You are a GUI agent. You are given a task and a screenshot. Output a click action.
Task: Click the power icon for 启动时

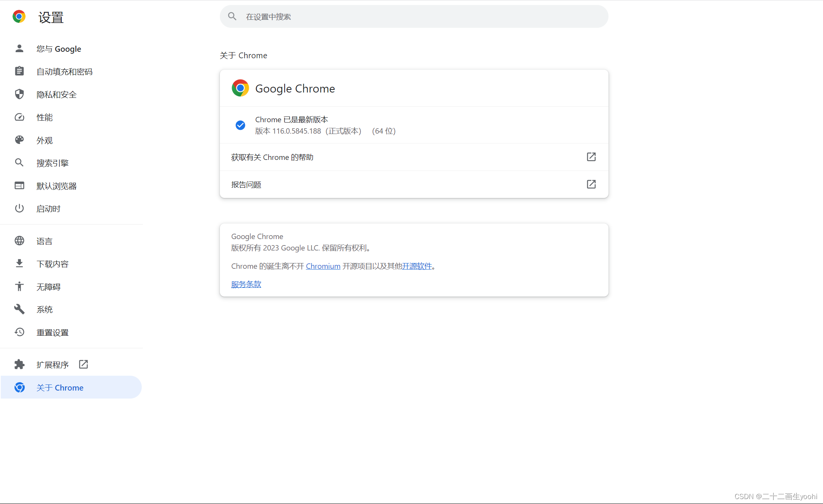click(x=19, y=208)
